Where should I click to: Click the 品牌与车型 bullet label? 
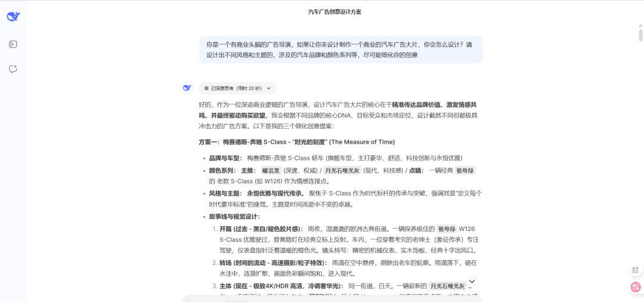click(226, 158)
